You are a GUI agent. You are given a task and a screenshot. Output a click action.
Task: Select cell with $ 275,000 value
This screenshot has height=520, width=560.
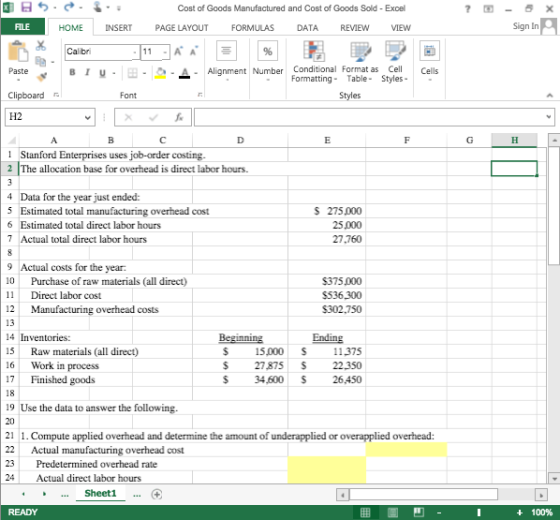point(327,211)
